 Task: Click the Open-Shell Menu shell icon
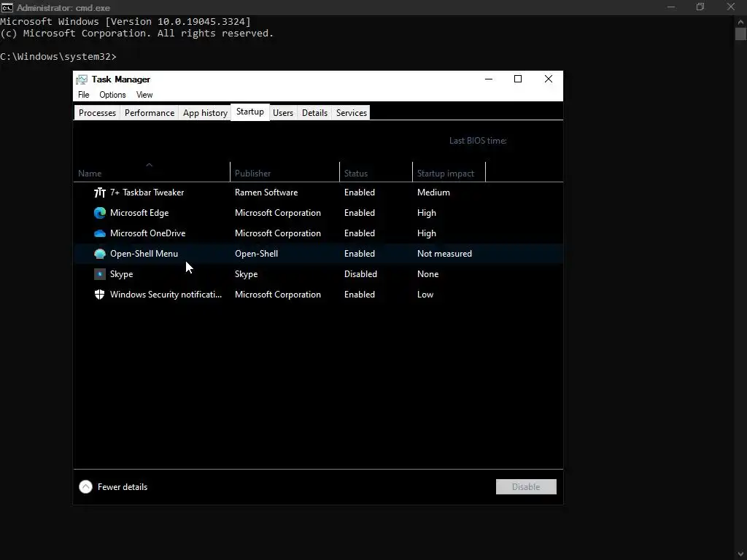99,254
